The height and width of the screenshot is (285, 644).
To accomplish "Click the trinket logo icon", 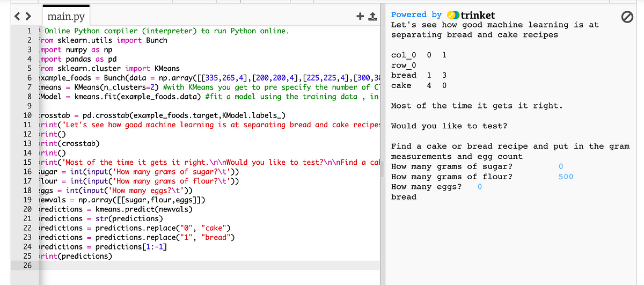I will pyautogui.click(x=453, y=15).
